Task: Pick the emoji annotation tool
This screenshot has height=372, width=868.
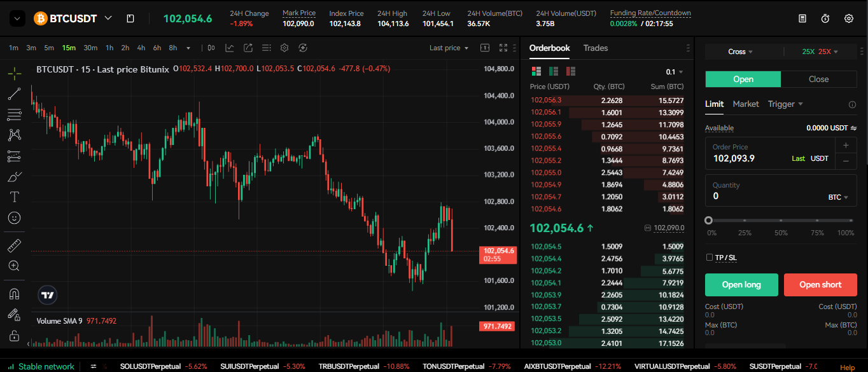Action: coord(13,218)
